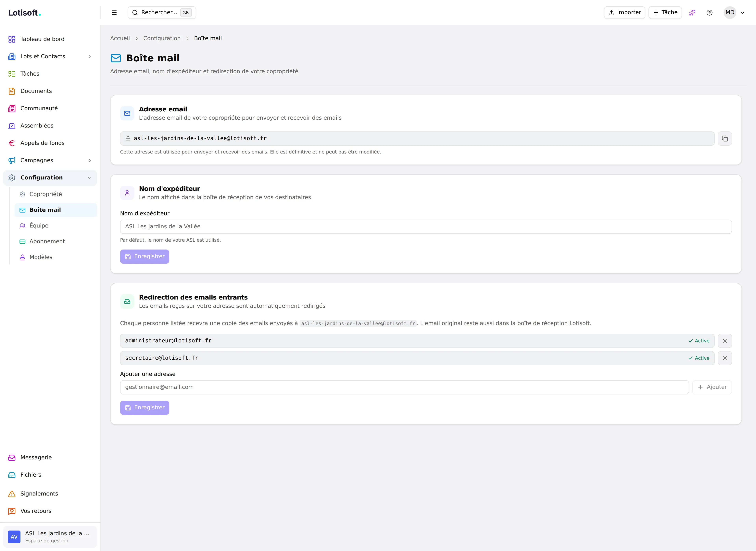
Task: Toggle the sidebar with the hamburger icon
Action: [x=114, y=13]
